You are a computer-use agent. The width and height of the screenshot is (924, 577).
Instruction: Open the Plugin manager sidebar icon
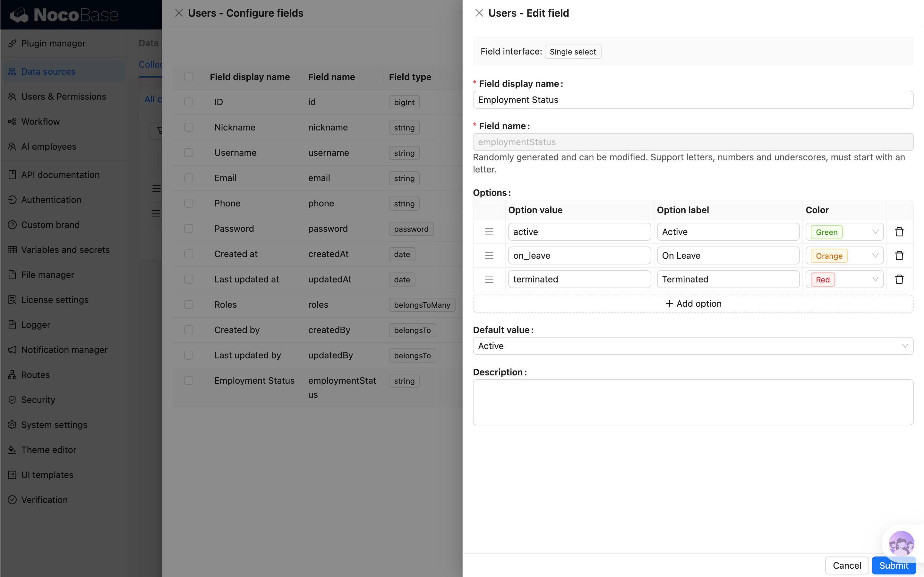(x=13, y=43)
